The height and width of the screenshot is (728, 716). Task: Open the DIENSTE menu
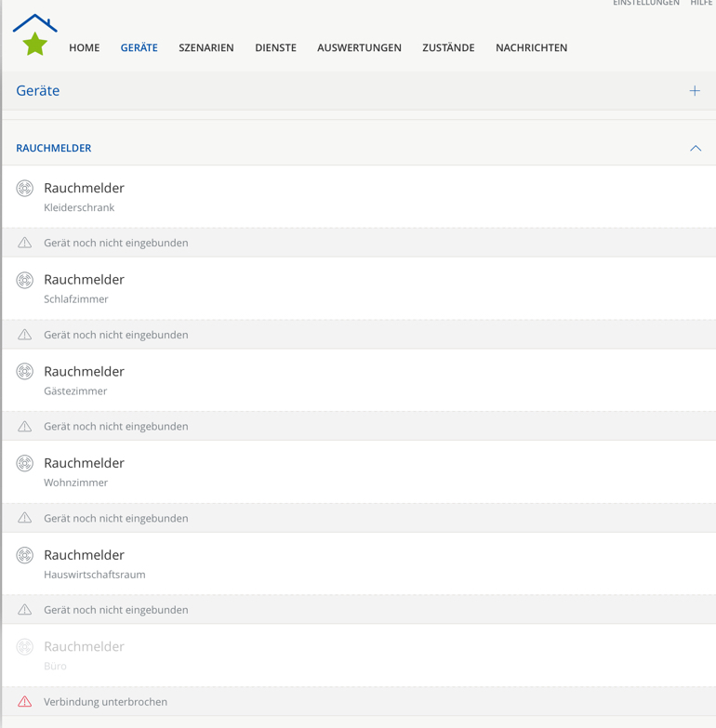275,48
